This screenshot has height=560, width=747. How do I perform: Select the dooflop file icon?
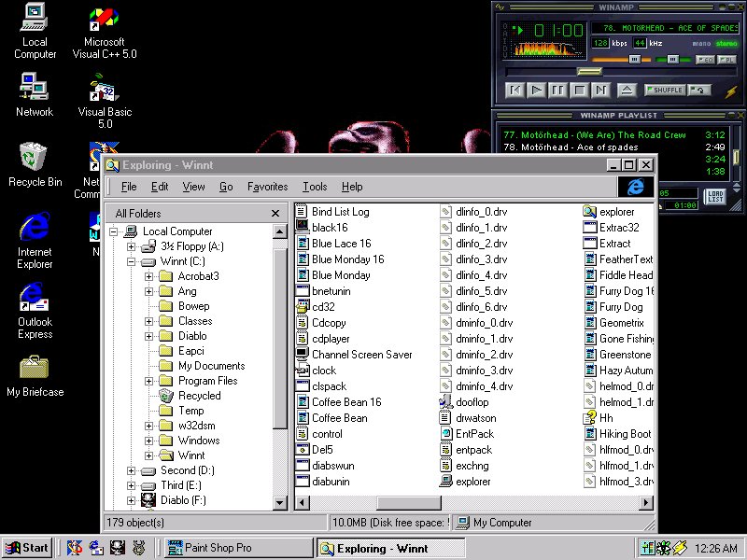click(x=445, y=402)
